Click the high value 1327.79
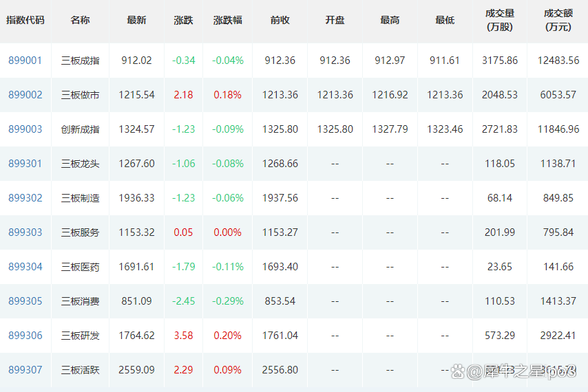The height and width of the screenshot is (392, 588). point(390,129)
